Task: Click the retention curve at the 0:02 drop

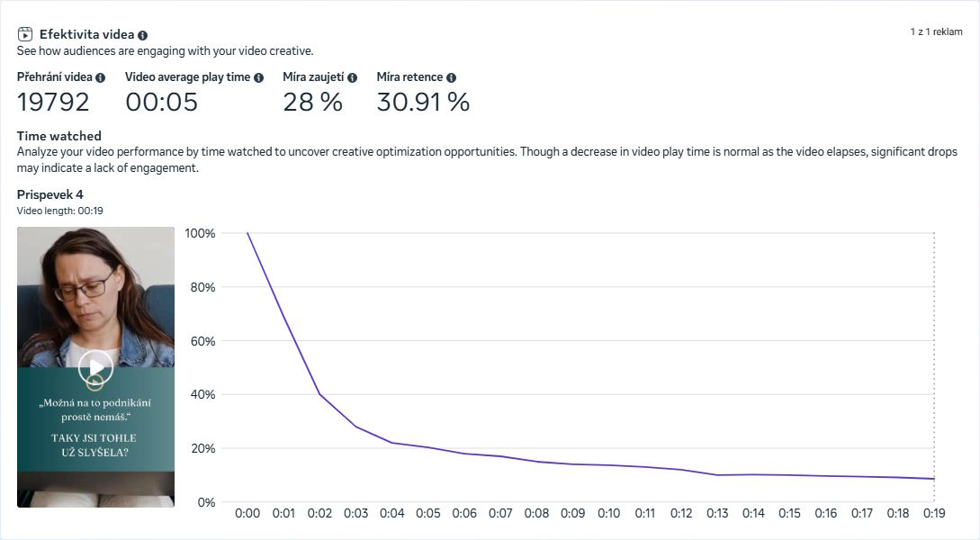Action: pos(319,396)
